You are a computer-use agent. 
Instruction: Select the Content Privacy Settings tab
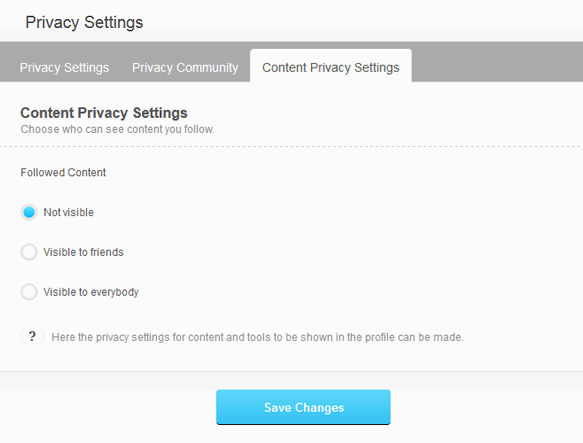click(x=331, y=66)
